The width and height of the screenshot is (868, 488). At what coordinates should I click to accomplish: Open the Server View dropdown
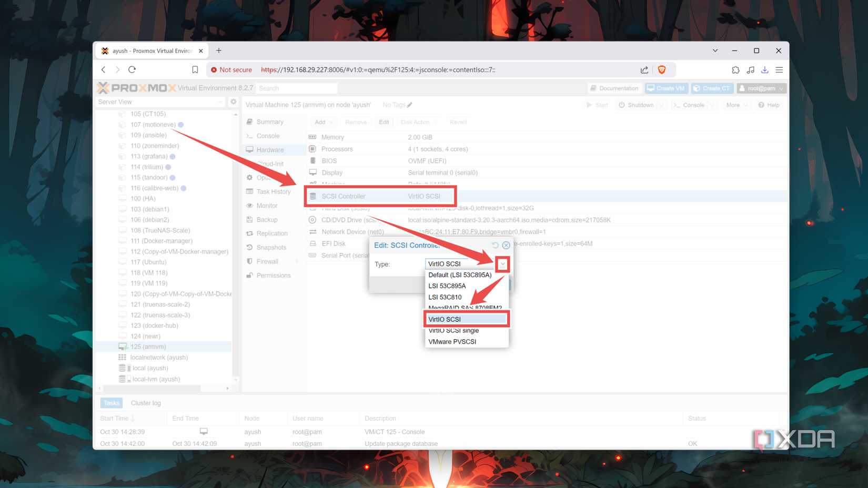click(x=160, y=101)
